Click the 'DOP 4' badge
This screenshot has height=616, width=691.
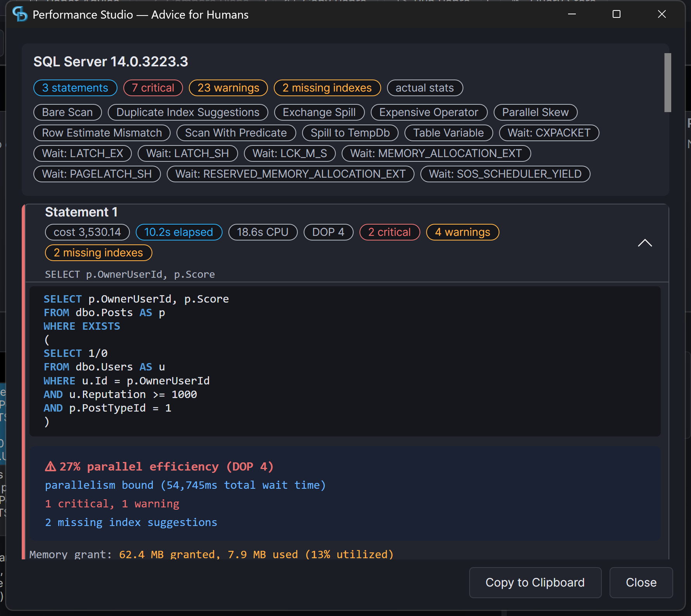click(328, 232)
